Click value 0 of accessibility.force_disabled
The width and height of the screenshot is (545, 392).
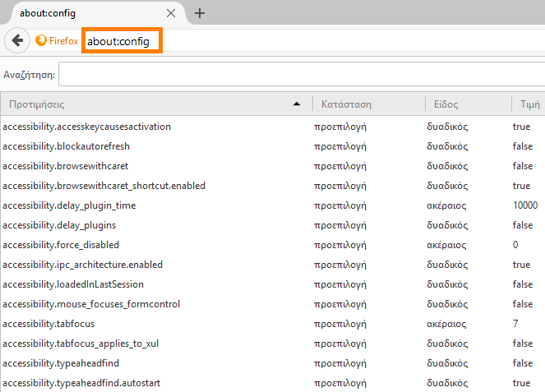coord(515,245)
